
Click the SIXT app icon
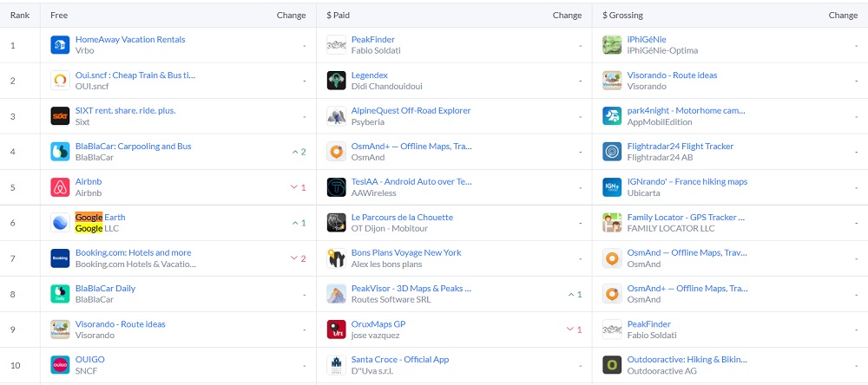coord(60,116)
